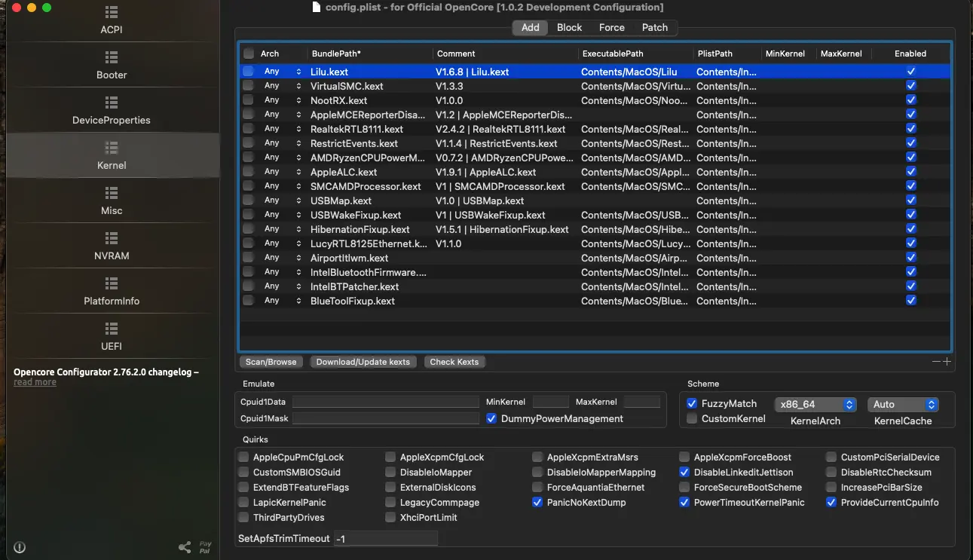The width and height of the screenshot is (973, 560).
Task: Open the NVRAM section icon
Action: click(x=112, y=238)
